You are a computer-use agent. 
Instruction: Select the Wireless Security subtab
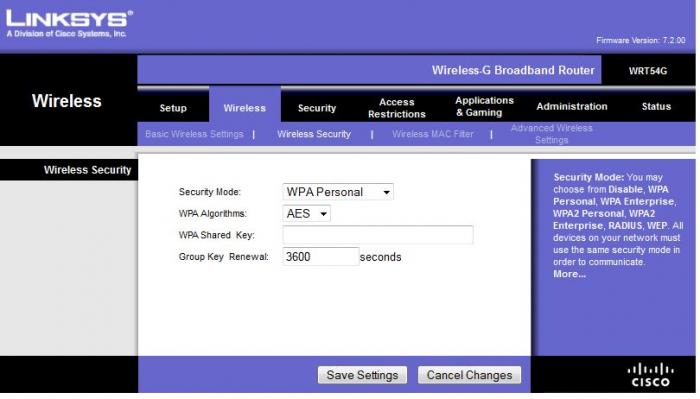314,134
